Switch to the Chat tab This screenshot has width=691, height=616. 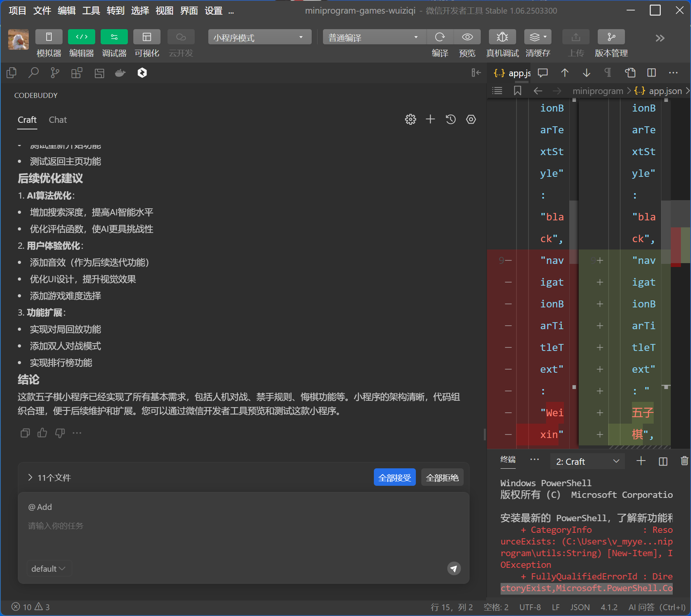tap(58, 120)
